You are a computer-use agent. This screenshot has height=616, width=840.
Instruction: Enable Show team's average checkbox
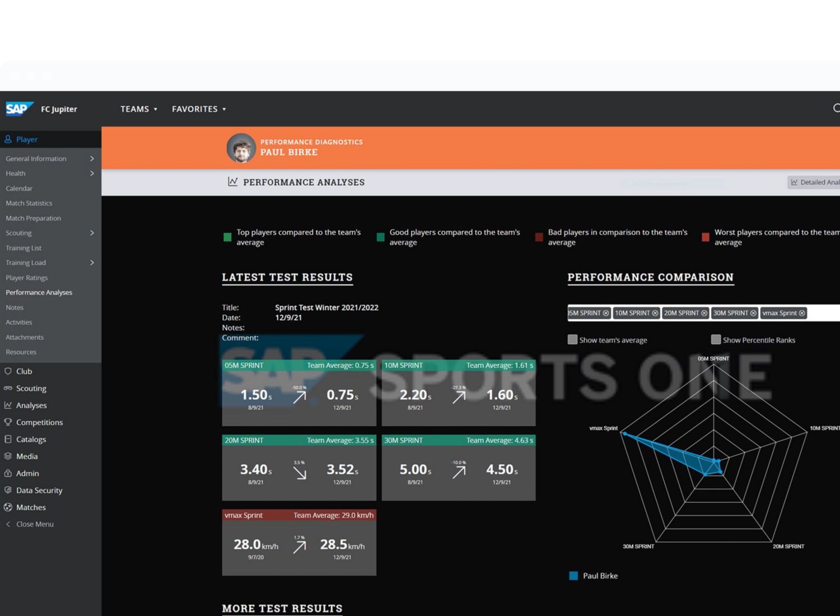click(572, 339)
